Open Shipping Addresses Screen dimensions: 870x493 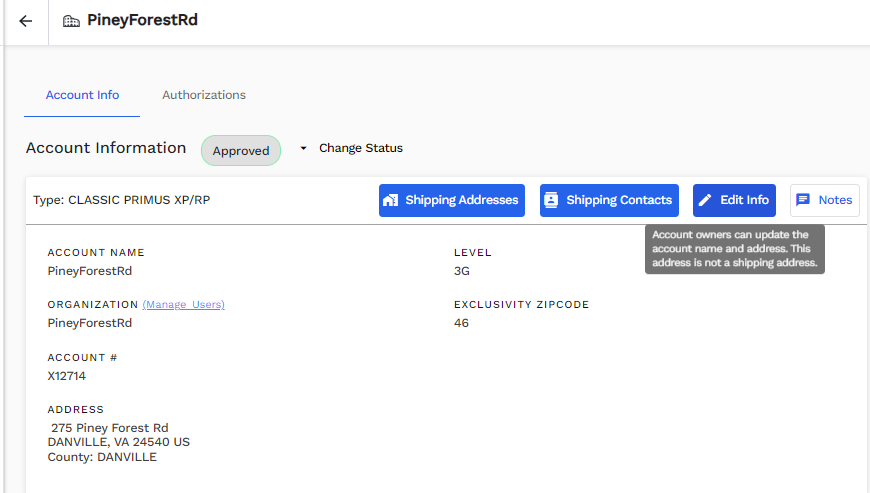(x=452, y=200)
